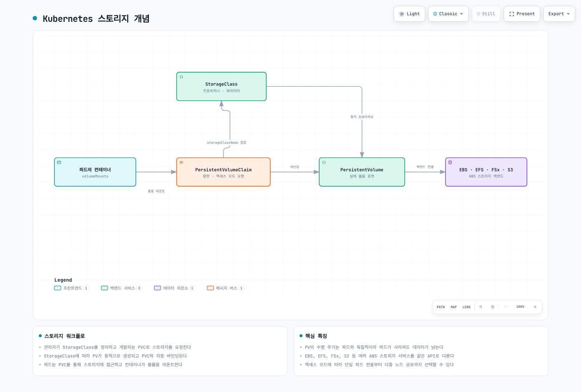Select the StorageClass node
581x392 pixels.
pos(222,86)
